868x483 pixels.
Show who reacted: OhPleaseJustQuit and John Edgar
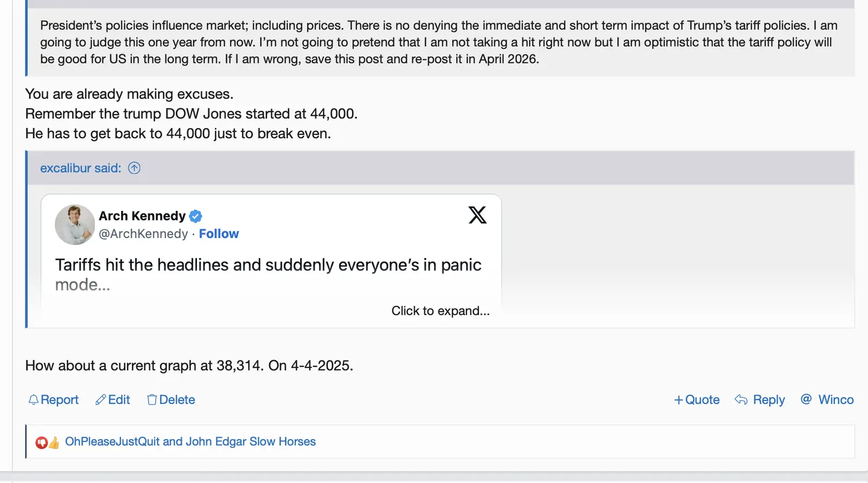pos(190,442)
